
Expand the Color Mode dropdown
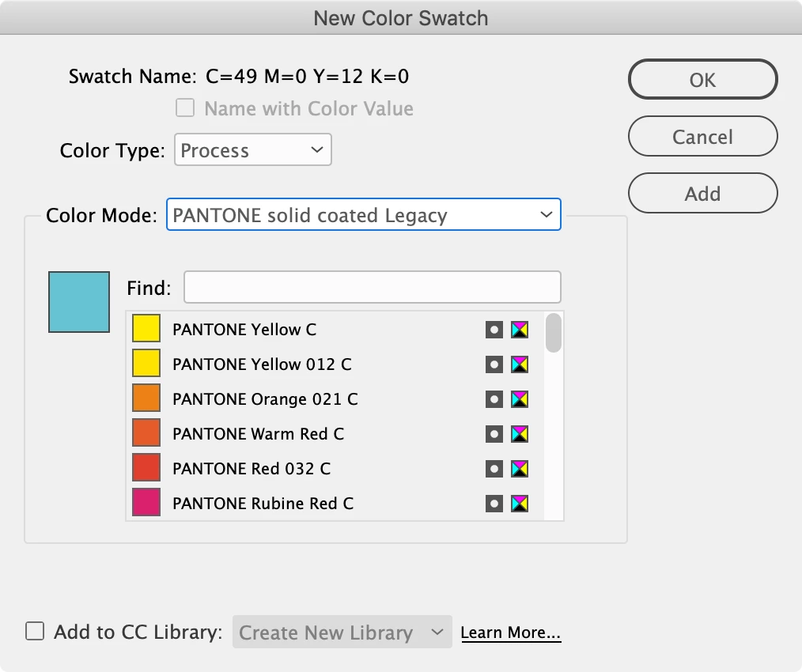click(x=363, y=215)
